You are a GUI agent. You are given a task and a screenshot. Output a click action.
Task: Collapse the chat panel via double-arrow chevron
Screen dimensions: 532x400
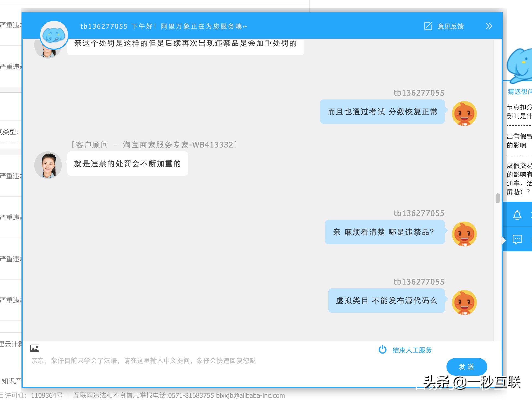point(489,26)
